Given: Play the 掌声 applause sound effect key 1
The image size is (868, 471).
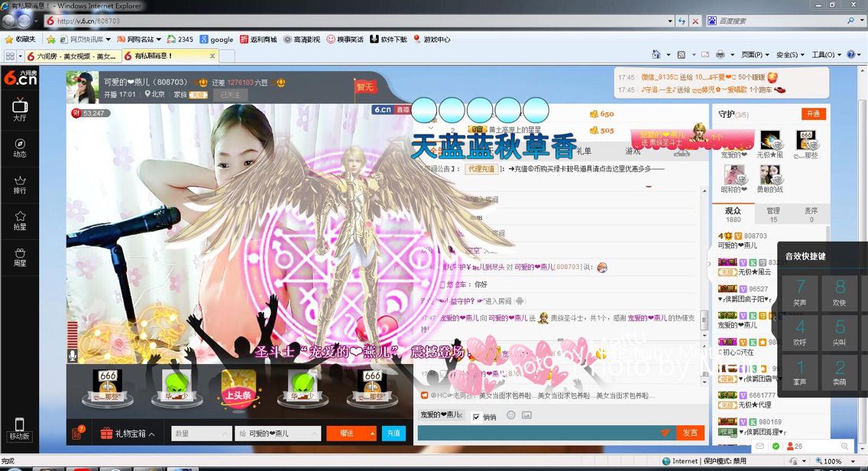Looking at the screenshot, I should pyautogui.click(x=800, y=372).
